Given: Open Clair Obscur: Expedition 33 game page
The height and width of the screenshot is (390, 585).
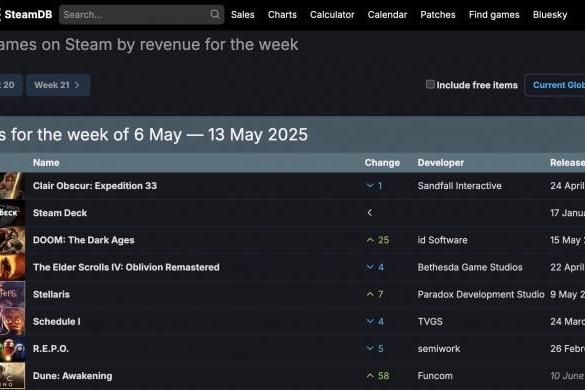Looking at the screenshot, I should [x=95, y=186].
